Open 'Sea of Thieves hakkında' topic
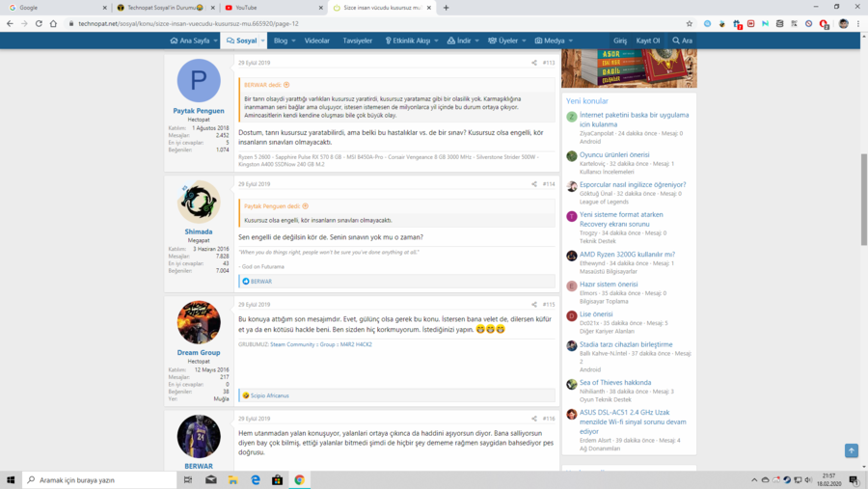868x489 pixels. 615,382
